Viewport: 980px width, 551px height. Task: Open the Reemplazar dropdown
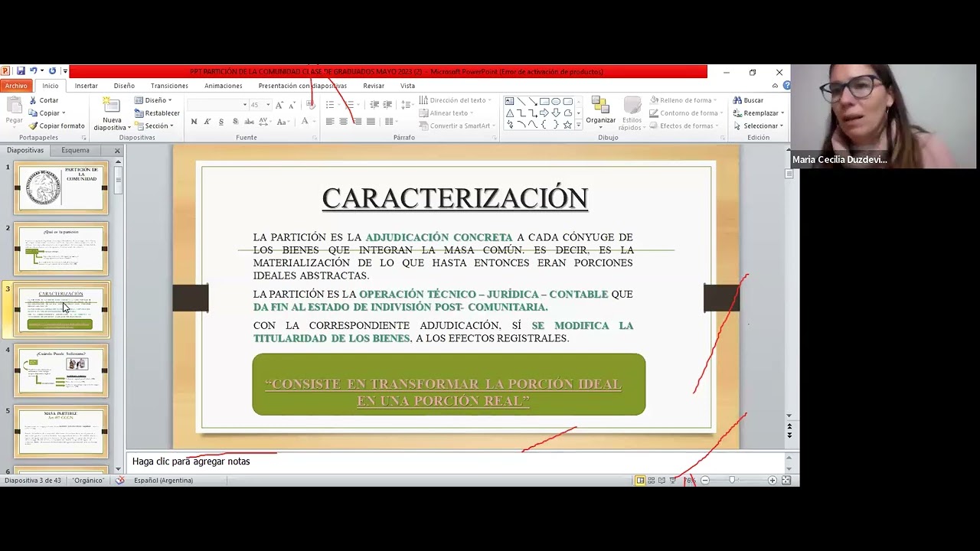pyautogui.click(x=783, y=113)
